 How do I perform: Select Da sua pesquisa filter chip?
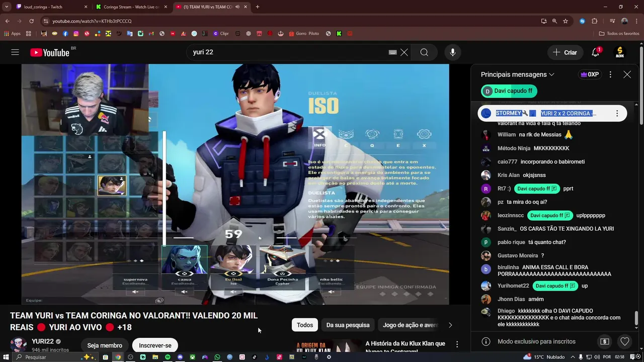click(348, 325)
